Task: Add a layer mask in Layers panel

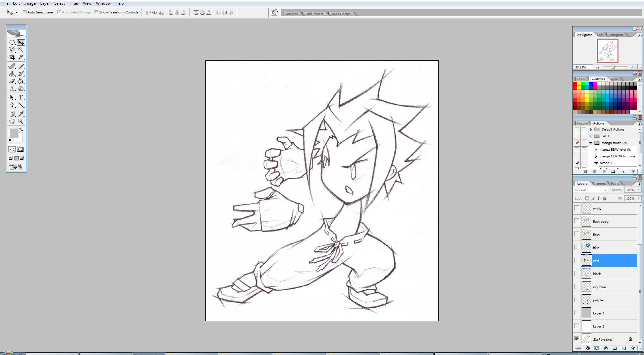Action: (597, 349)
